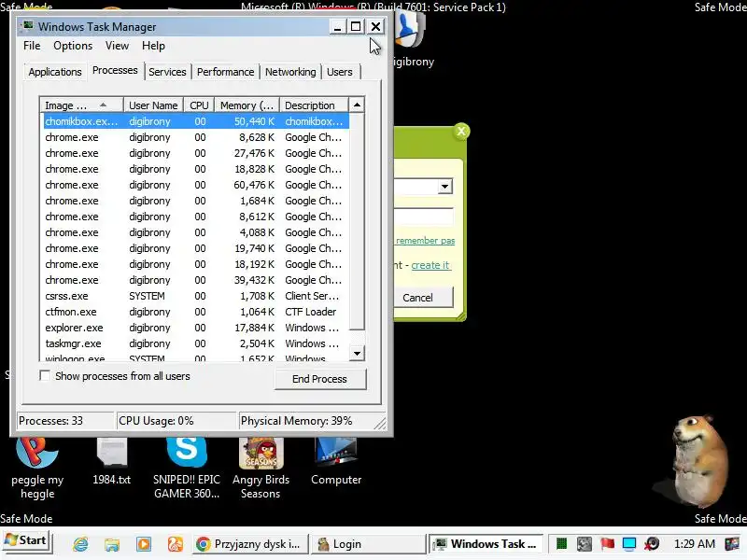Select the taskmgr.exe process row
This screenshot has width=747, height=560.
pos(196,343)
